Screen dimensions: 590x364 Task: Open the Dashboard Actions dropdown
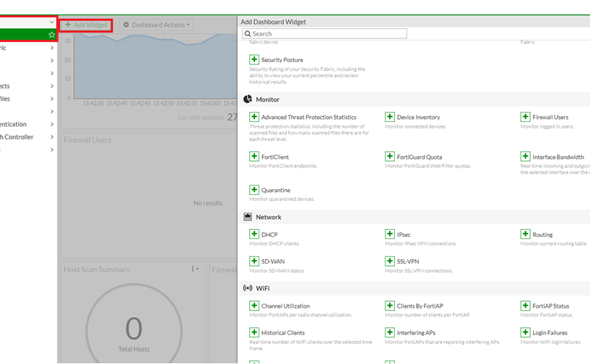(x=156, y=25)
